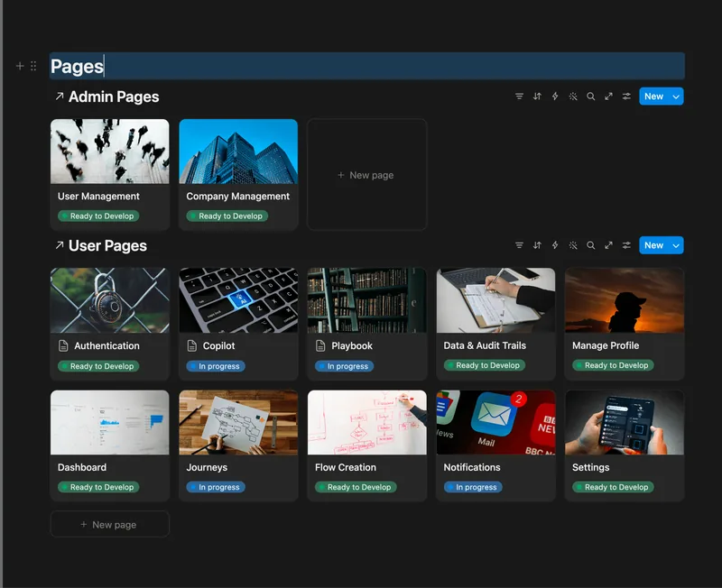Open the User Pages database title
The width and height of the screenshot is (722, 588).
point(107,245)
